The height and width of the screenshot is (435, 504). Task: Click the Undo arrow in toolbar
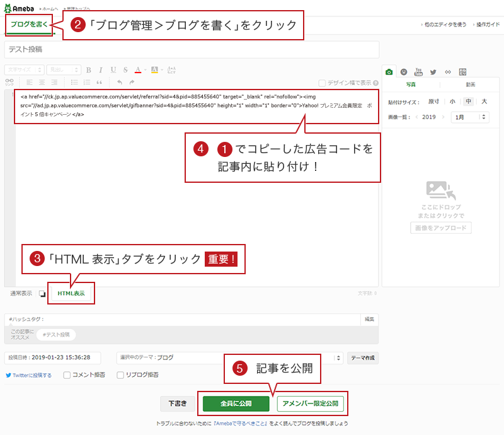pos(119,82)
